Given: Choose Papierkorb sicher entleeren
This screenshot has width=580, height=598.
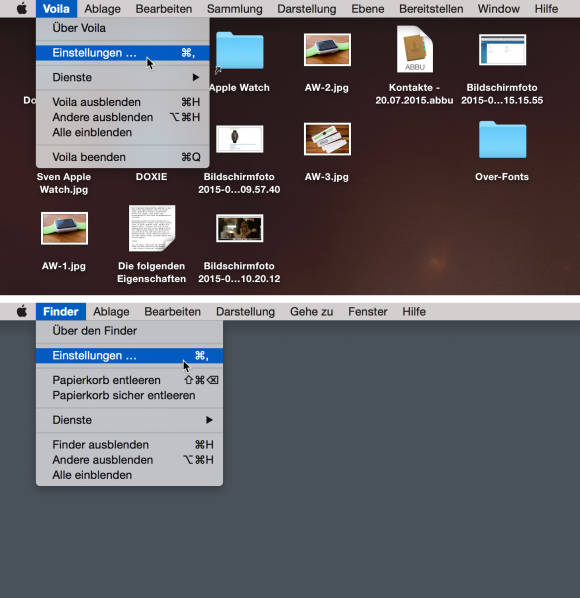Looking at the screenshot, I should point(130,395).
